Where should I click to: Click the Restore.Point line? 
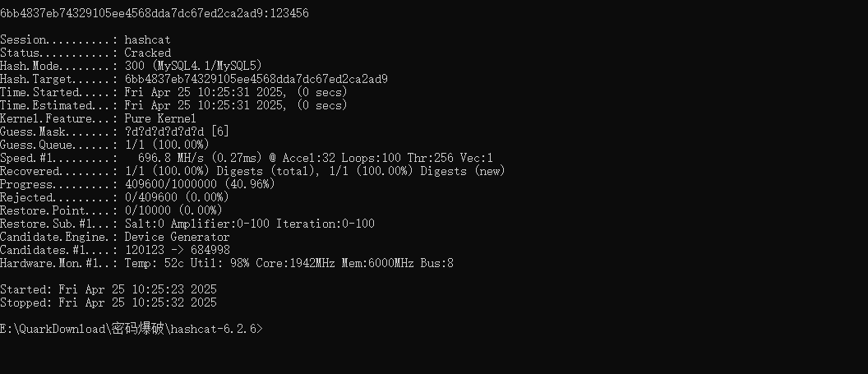pos(111,210)
